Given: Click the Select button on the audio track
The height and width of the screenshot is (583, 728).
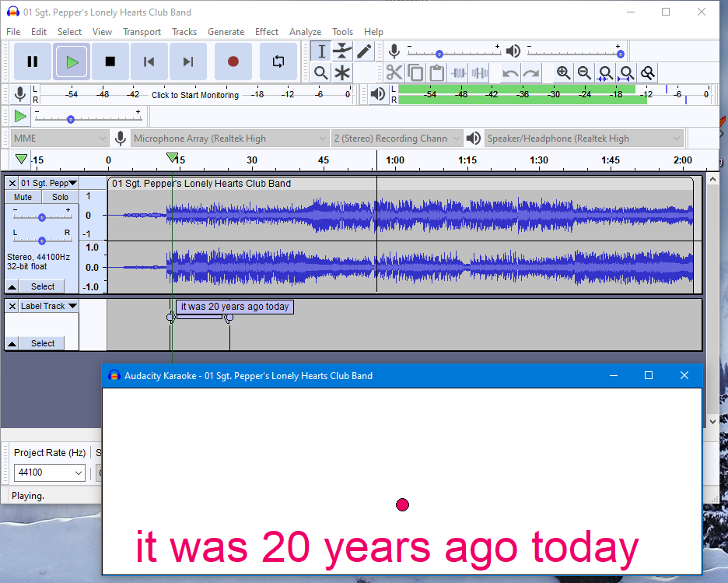Looking at the screenshot, I should [x=42, y=286].
